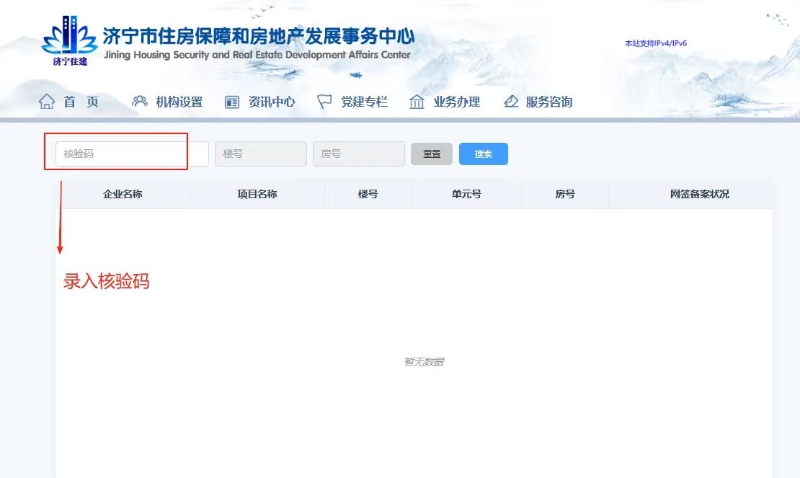Click the 楼号 input field

click(x=260, y=154)
